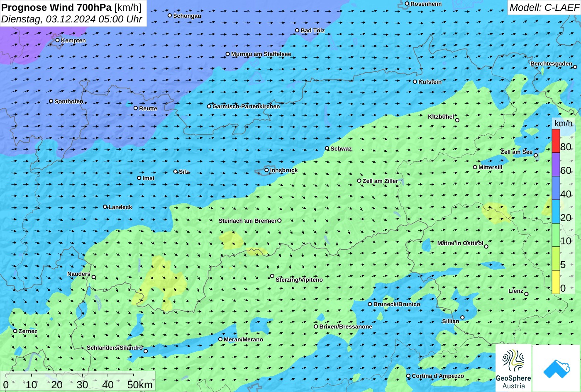Image resolution: width=581 pixels, height=392 pixels.
Task: Click the date 'Dienstag, 03.12.2024 05:00 Uhr'
Action: (72, 19)
